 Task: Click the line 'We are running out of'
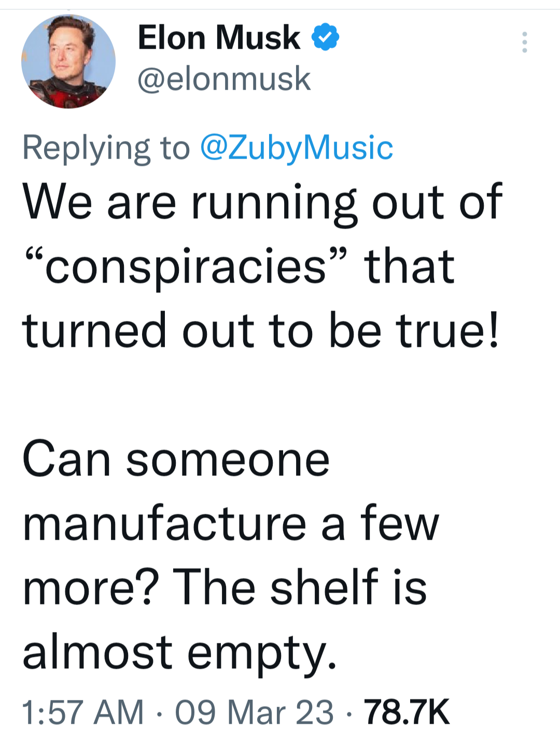262,202
